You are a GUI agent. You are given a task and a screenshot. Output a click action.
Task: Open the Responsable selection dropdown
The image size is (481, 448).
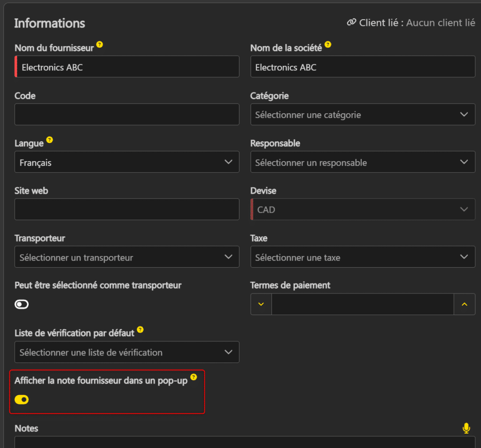pyautogui.click(x=362, y=162)
